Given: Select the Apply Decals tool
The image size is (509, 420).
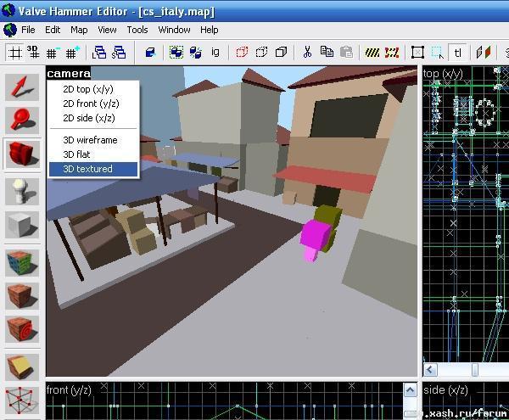Looking at the screenshot, I should click(21, 329).
